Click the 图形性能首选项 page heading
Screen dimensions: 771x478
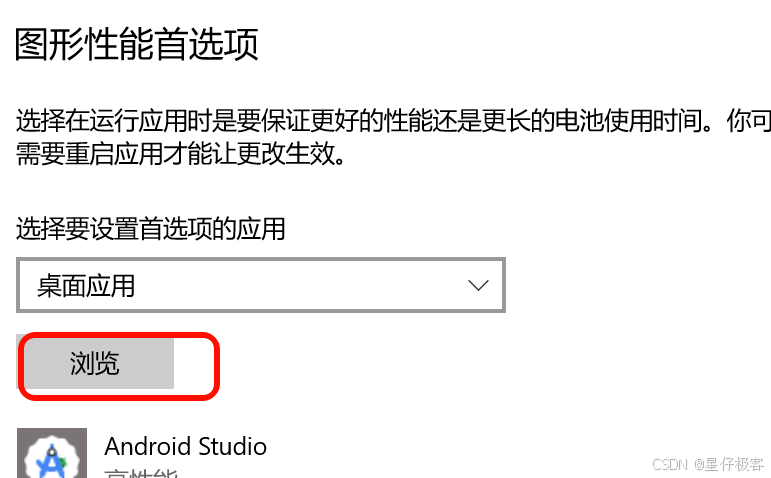click(137, 45)
